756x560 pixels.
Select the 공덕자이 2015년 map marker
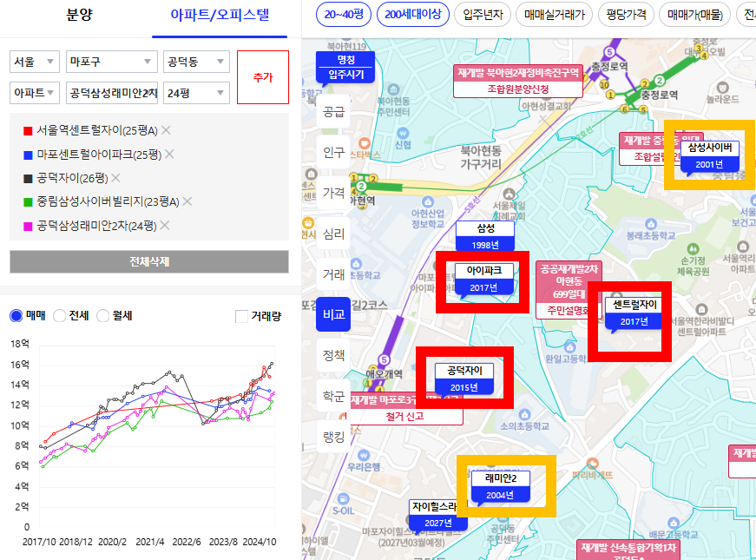464,379
